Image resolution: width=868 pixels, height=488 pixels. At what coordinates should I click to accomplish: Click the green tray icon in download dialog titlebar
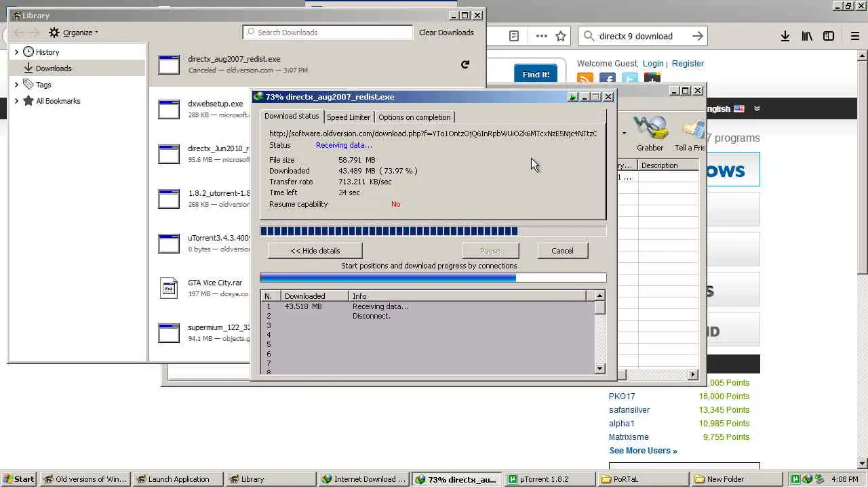pos(573,97)
